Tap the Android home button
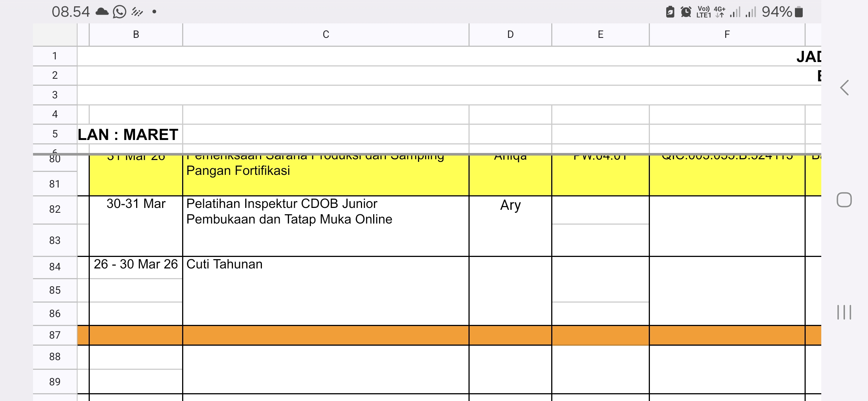 [x=844, y=200]
